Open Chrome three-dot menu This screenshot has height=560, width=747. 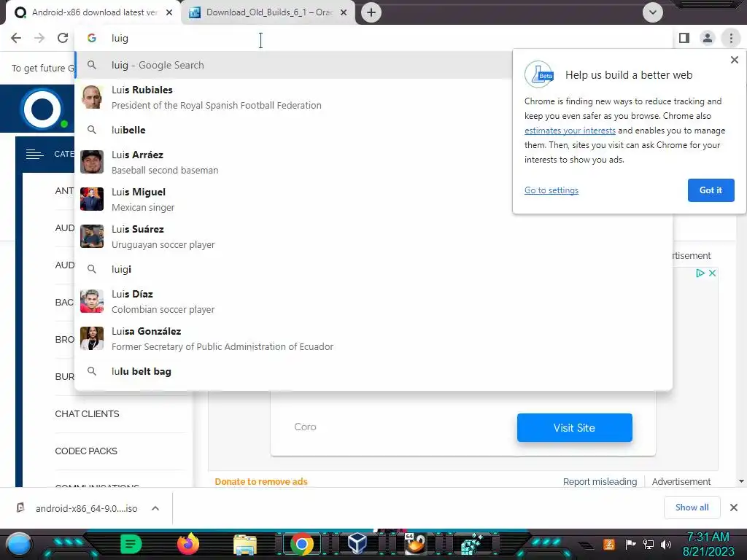click(731, 38)
